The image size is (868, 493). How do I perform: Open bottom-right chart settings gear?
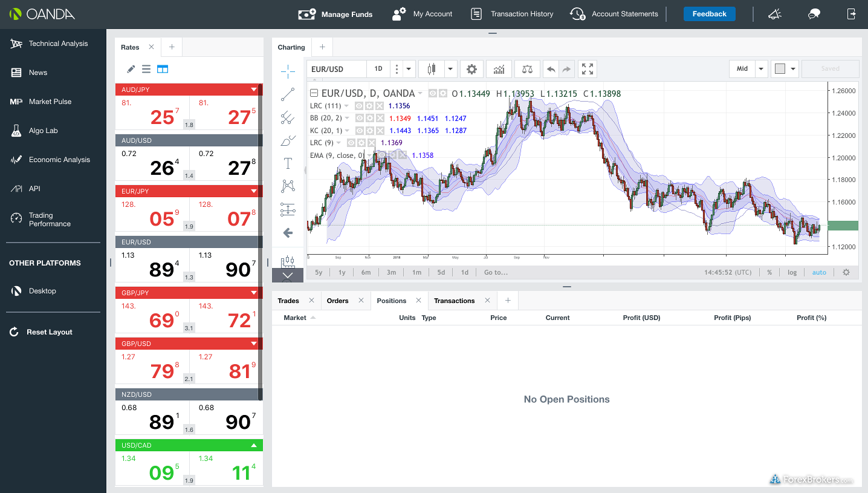tap(846, 272)
